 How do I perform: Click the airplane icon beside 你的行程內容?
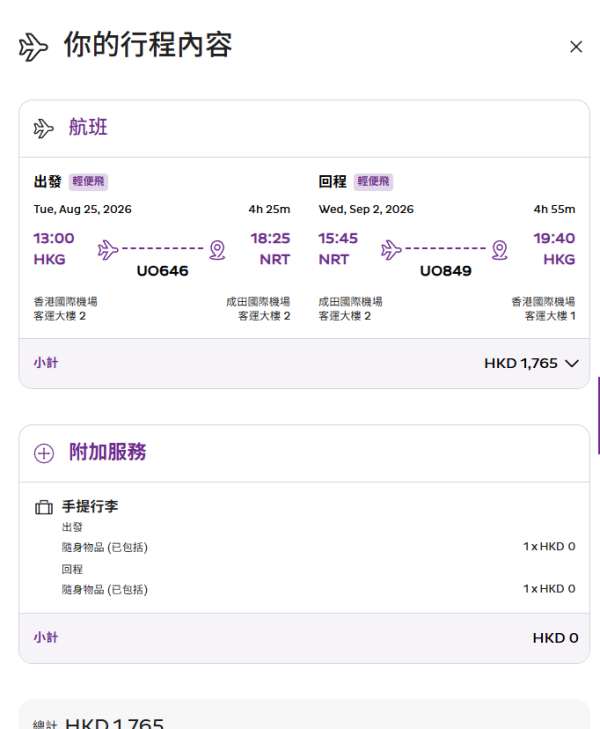(33, 47)
